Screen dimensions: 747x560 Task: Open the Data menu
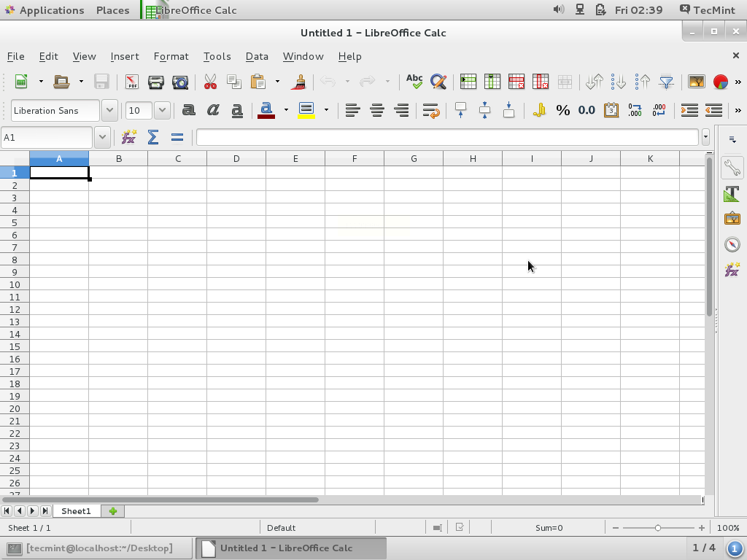pos(257,56)
